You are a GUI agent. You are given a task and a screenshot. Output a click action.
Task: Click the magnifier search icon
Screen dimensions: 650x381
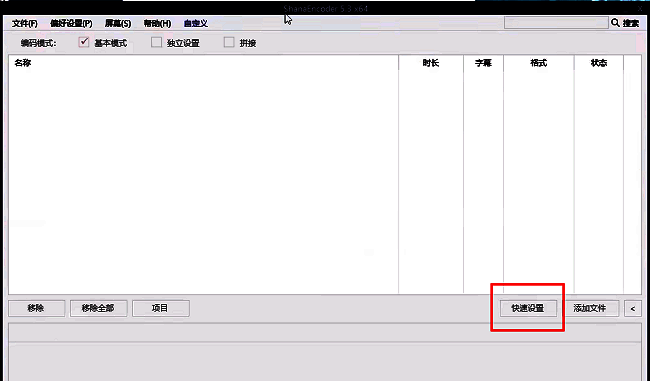pos(615,23)
